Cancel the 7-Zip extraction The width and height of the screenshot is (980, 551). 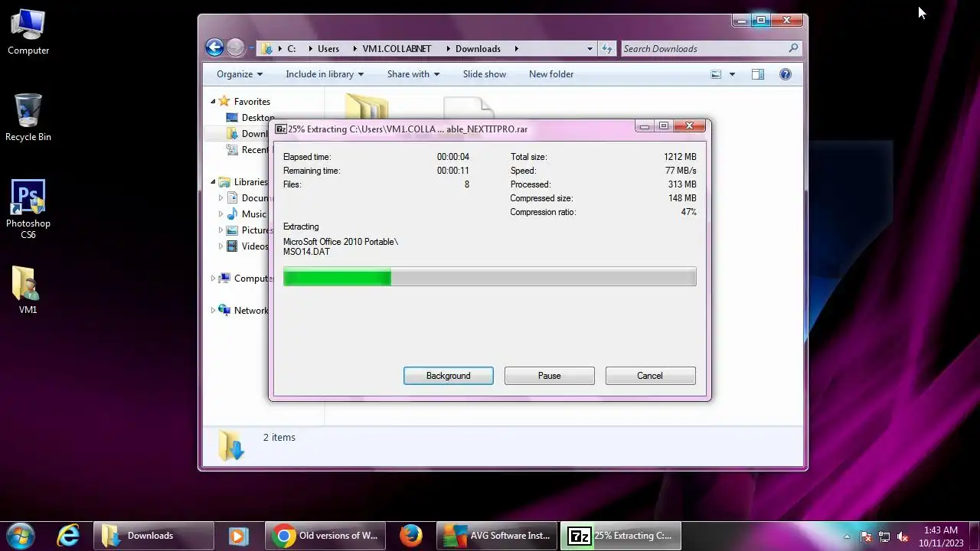point(650,376)
